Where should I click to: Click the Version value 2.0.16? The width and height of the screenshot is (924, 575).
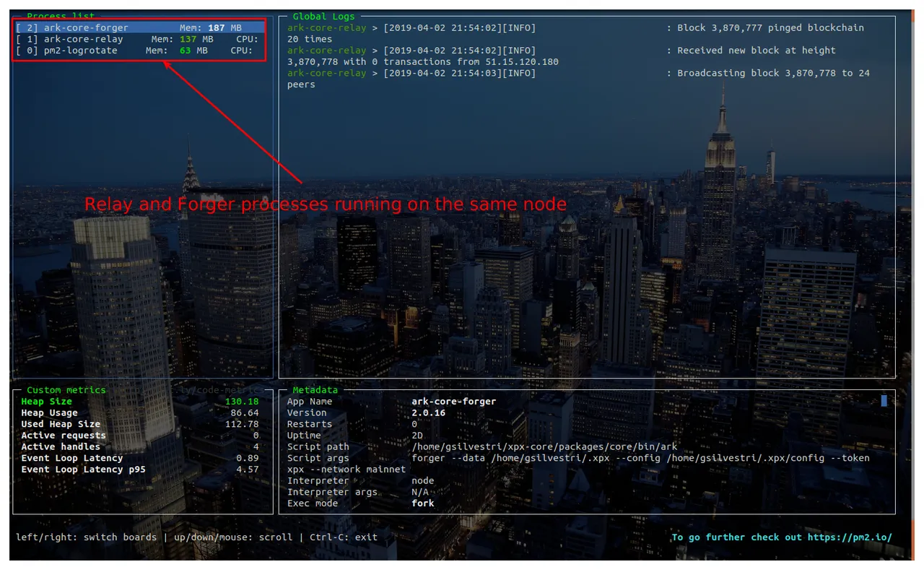(429, 413)
